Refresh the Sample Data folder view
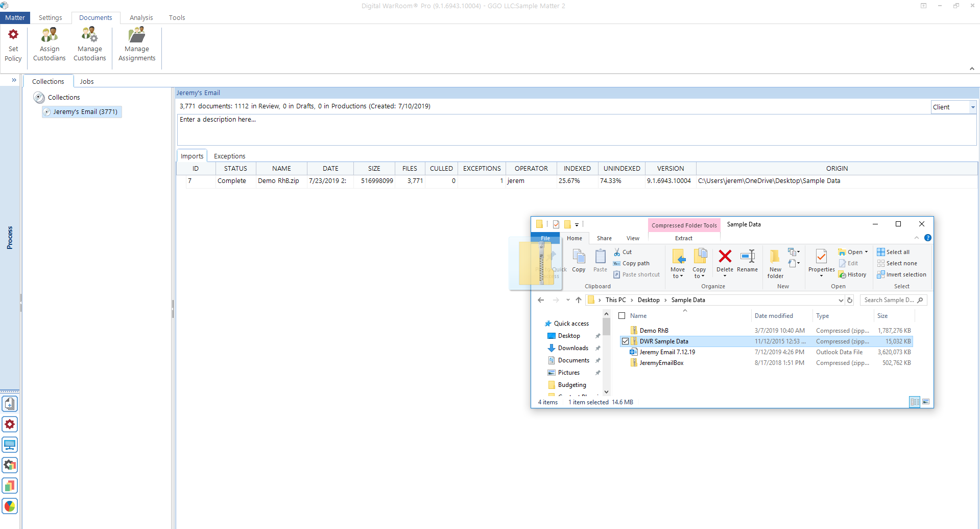The image size is (980, 529). (x=850, y=300)
